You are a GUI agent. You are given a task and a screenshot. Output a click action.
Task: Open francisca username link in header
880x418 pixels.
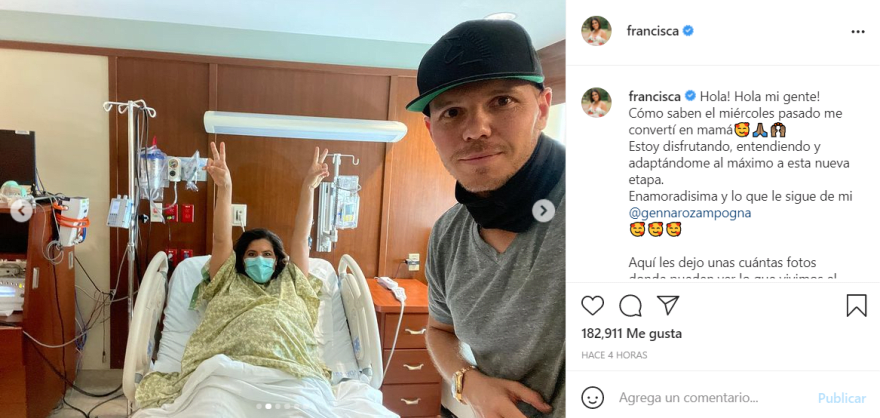(x=653, y=31)
